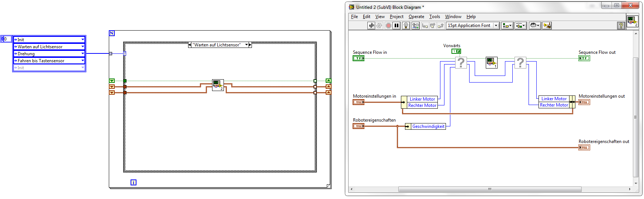
Task: Open the File menu
Action: (354, 17)
